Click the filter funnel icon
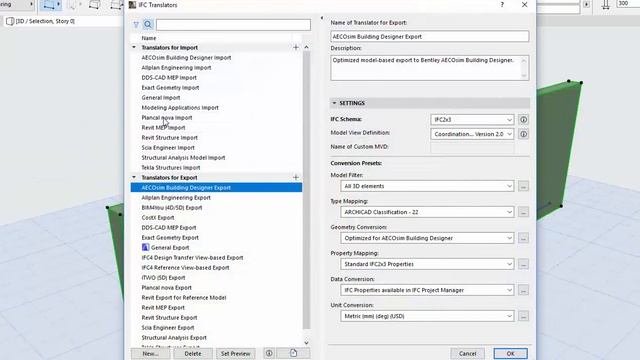Screen dimensions: 640x360 click(x=136, y=25)
